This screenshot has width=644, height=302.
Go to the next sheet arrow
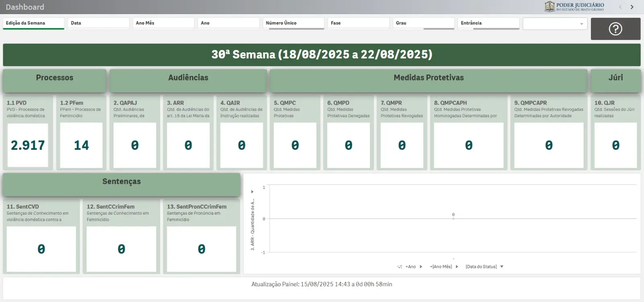click(x=632, y=7)
